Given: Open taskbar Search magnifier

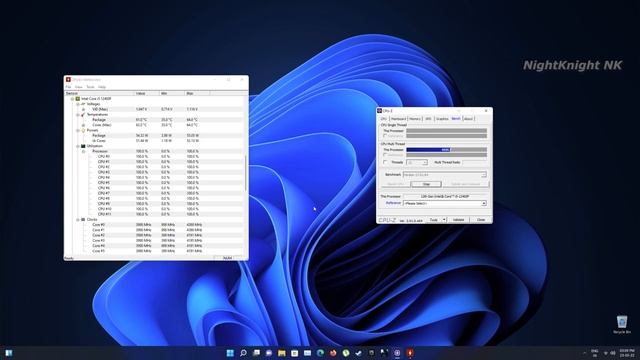Looking at the screenshot, I should (243, 353).
